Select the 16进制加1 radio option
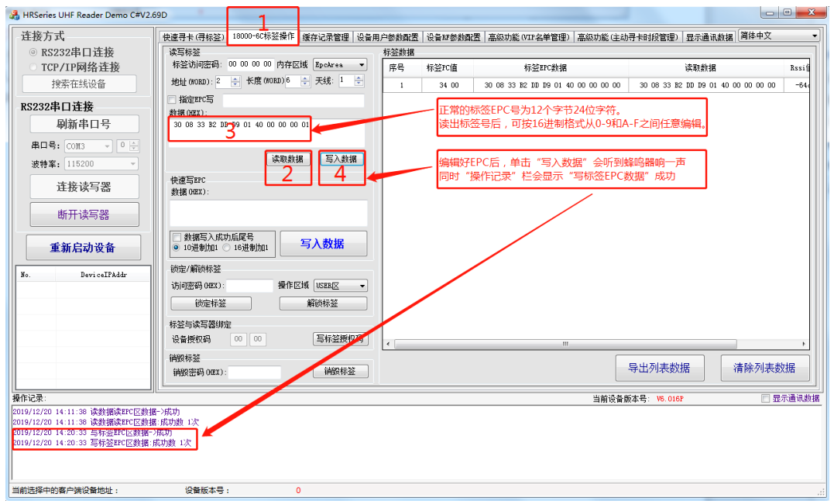 [x=226, y=248]
